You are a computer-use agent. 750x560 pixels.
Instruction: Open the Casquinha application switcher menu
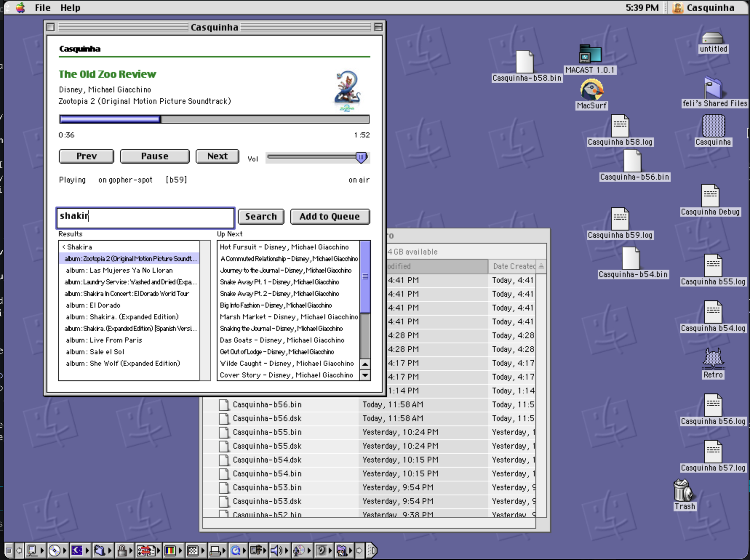coord(703,8)
